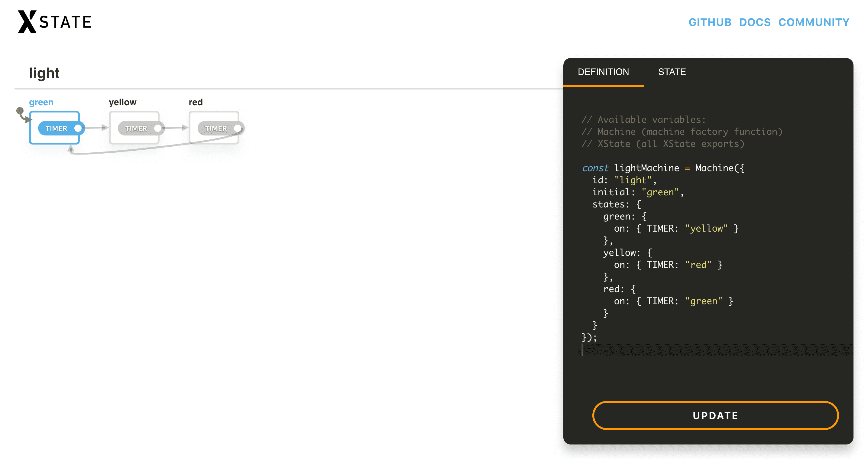Click white circle on red TIMER pill
This screenshot has width=868, height=459.
(x=238, y=129)
